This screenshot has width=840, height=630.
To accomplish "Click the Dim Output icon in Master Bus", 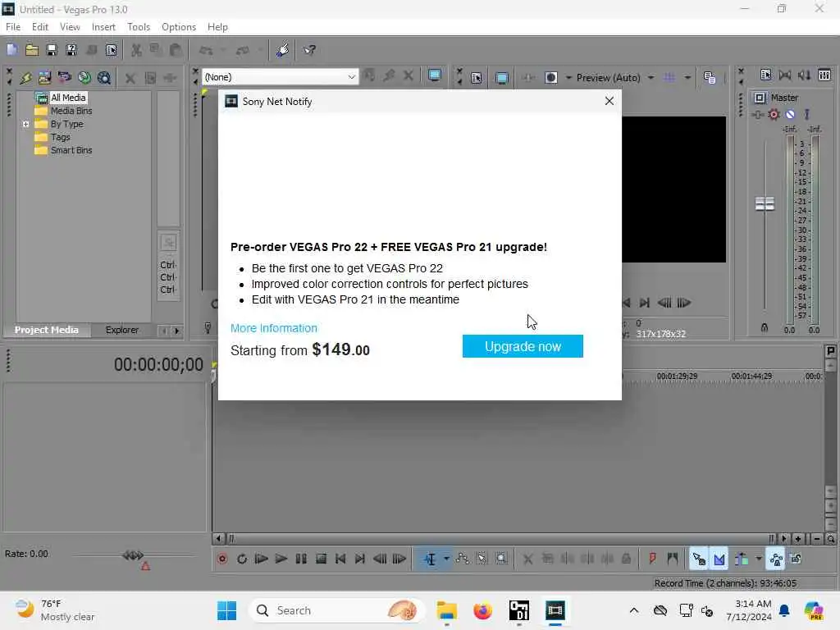I will click(805, 75).
